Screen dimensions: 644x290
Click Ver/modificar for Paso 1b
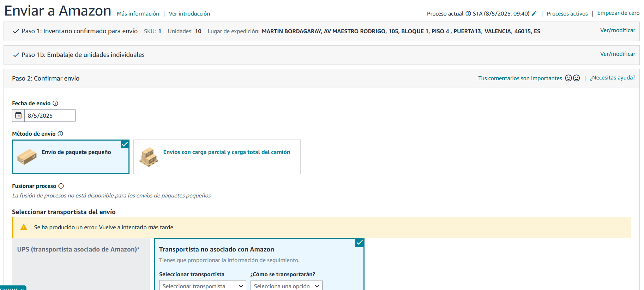click(x=618, y=54)
